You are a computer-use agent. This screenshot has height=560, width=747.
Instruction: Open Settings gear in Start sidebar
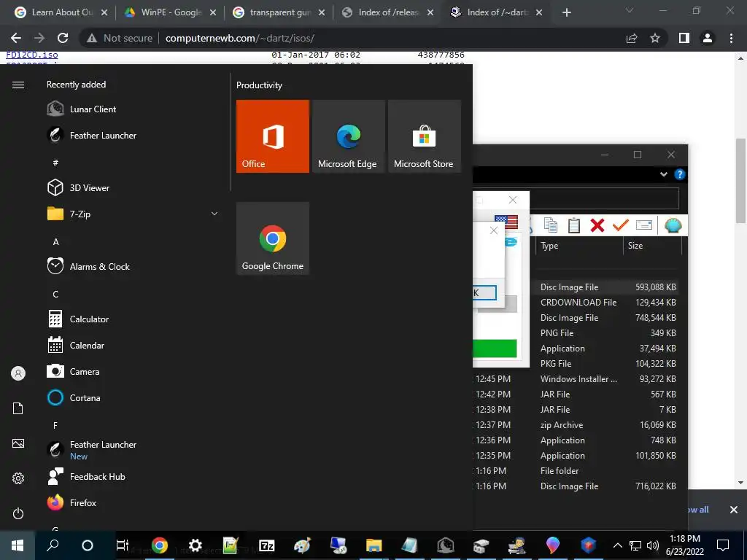click(18, 478)
